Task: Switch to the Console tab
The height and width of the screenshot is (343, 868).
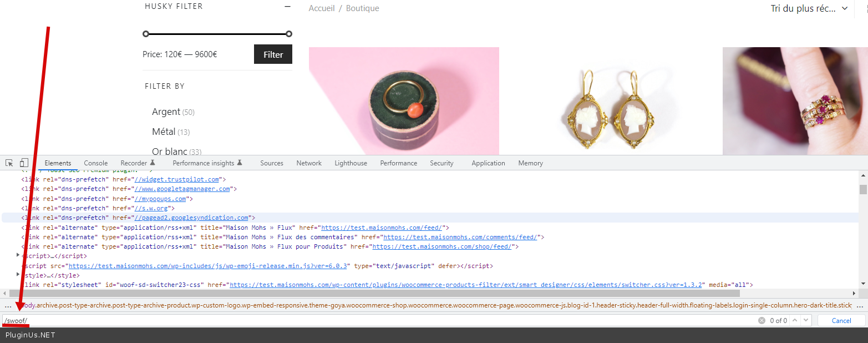Action: tap(95, 163)
